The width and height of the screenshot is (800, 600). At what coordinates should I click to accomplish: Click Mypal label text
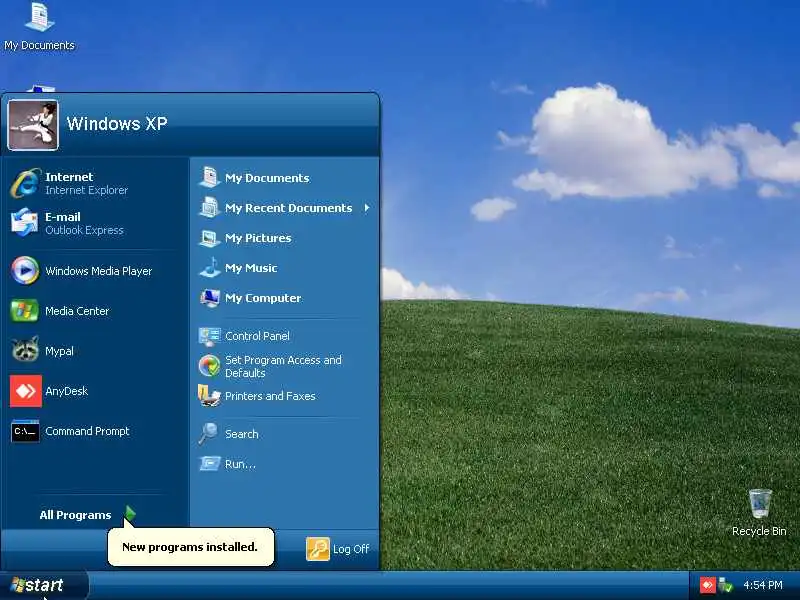[59, 351]
